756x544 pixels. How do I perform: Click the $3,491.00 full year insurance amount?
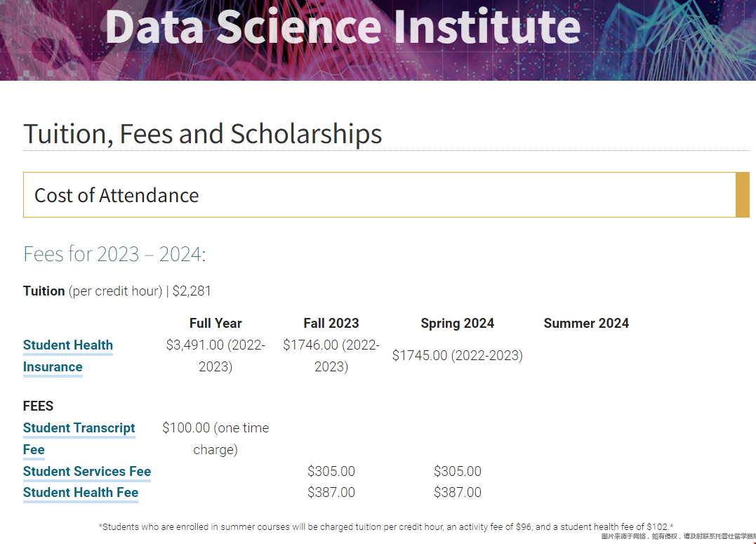click(215, 356)
